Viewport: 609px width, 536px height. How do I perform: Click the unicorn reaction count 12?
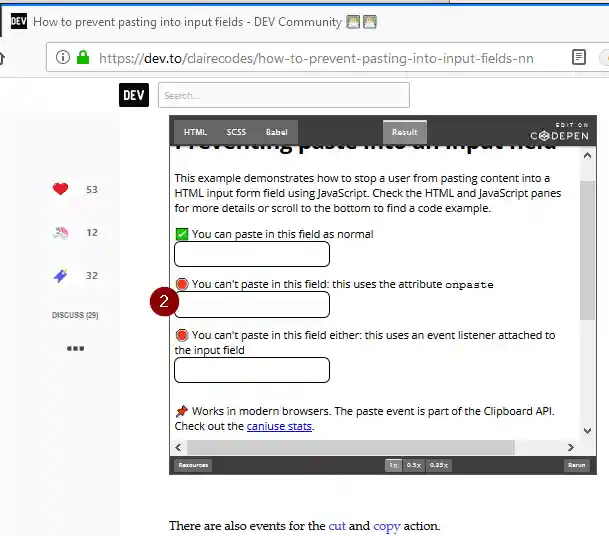pyautogui.click(x=92, y=233)
